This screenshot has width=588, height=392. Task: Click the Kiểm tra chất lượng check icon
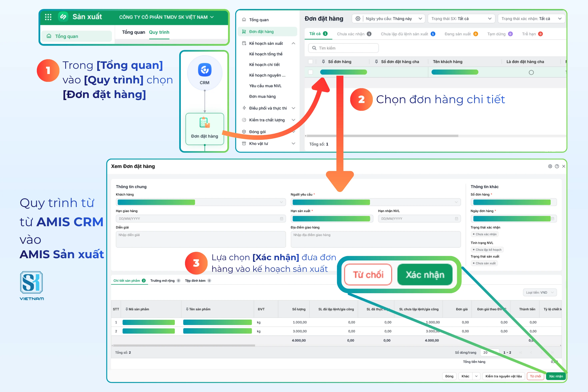pyautogui.click(x=244, y=120)
